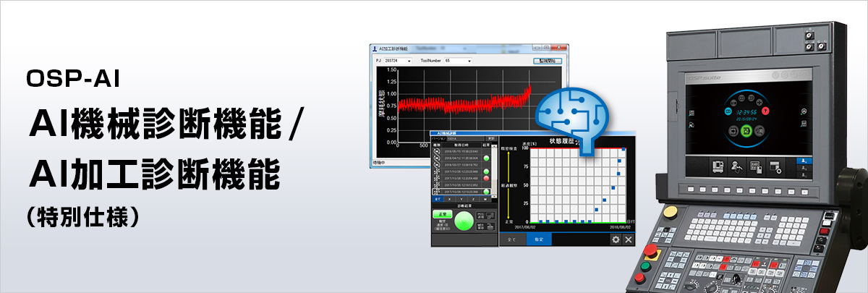Click the 全て tab under the history chart

coord(512,239)
